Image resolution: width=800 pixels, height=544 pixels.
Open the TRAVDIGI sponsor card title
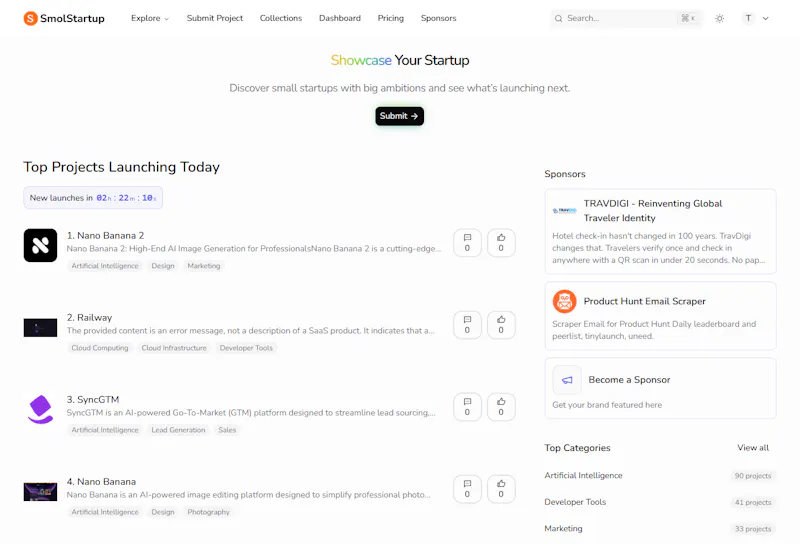[x=653, y=211]
